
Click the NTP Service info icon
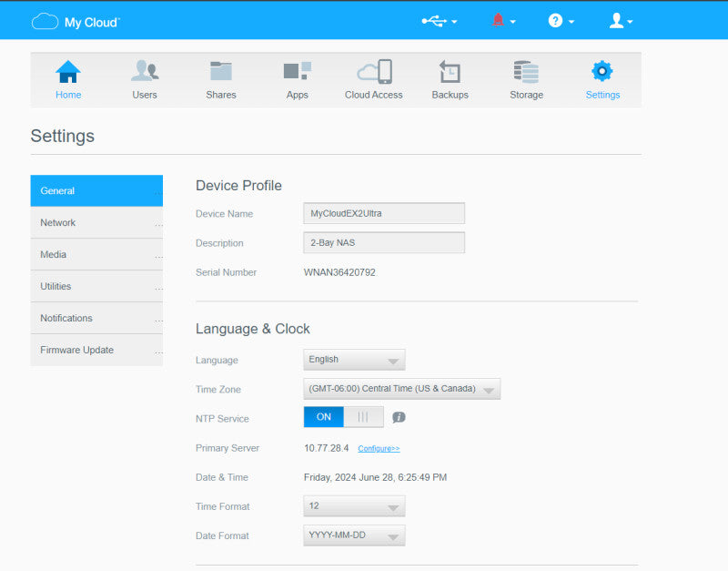399,417
